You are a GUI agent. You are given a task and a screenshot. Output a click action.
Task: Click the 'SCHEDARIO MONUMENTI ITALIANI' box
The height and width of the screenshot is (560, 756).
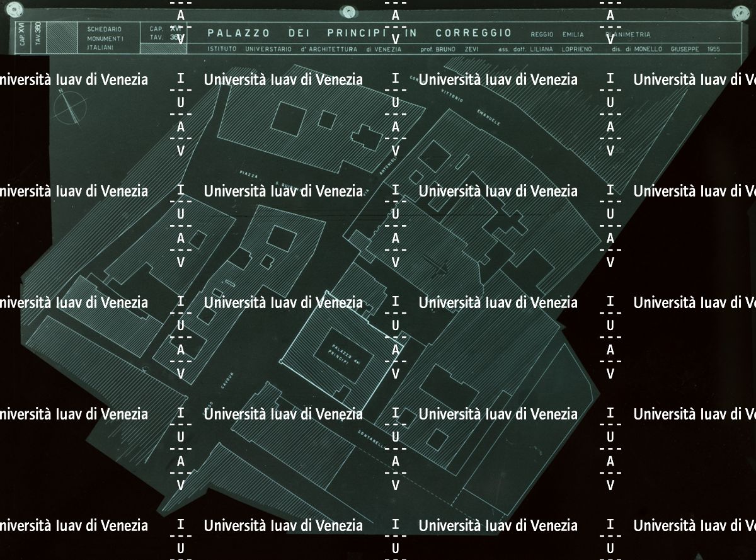coord(105,38)
